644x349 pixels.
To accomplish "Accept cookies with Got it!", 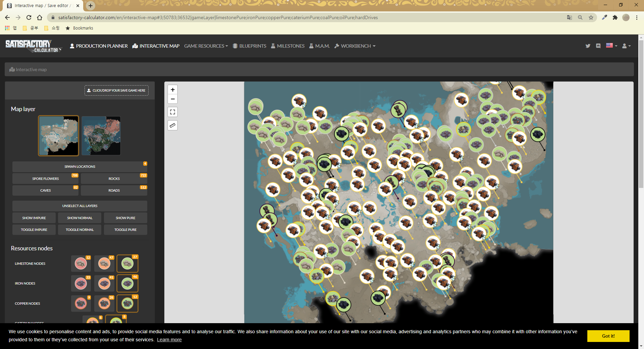I will click(x=608, y=336).
